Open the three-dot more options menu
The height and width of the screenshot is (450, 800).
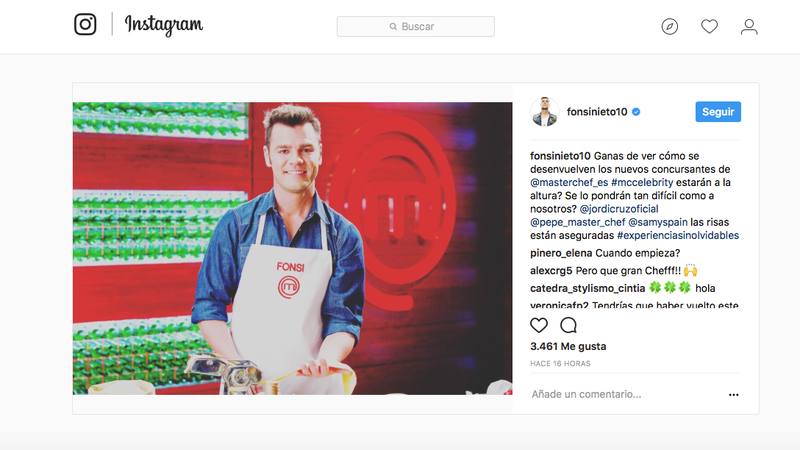click(734, 394)
